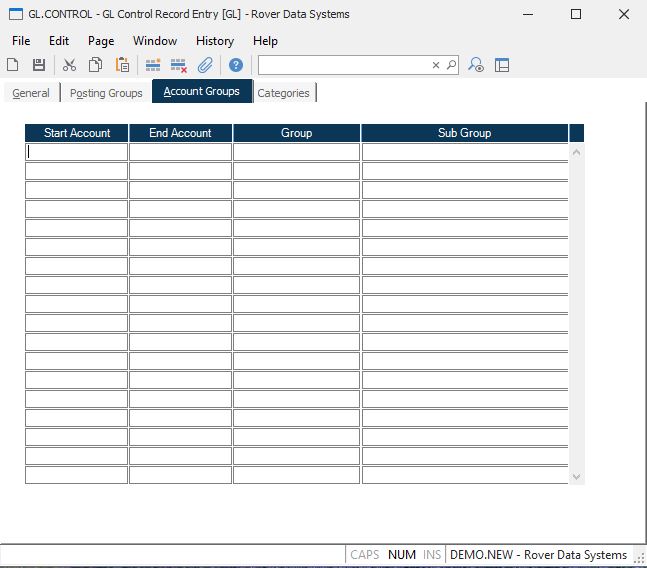
Task: Open the History menu
Action: point(214,41)
